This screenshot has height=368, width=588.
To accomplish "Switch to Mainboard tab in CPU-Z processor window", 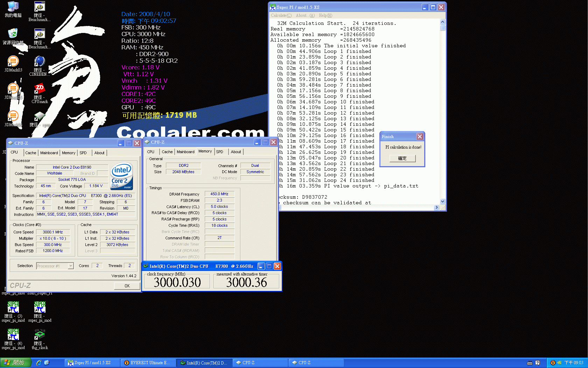I will coord(49,153).
